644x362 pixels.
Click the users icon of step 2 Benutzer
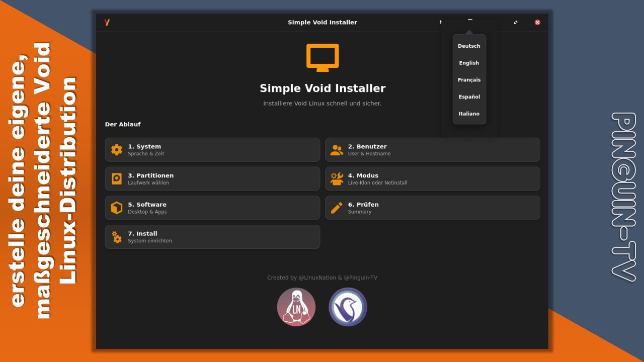(x=337, y=150)
